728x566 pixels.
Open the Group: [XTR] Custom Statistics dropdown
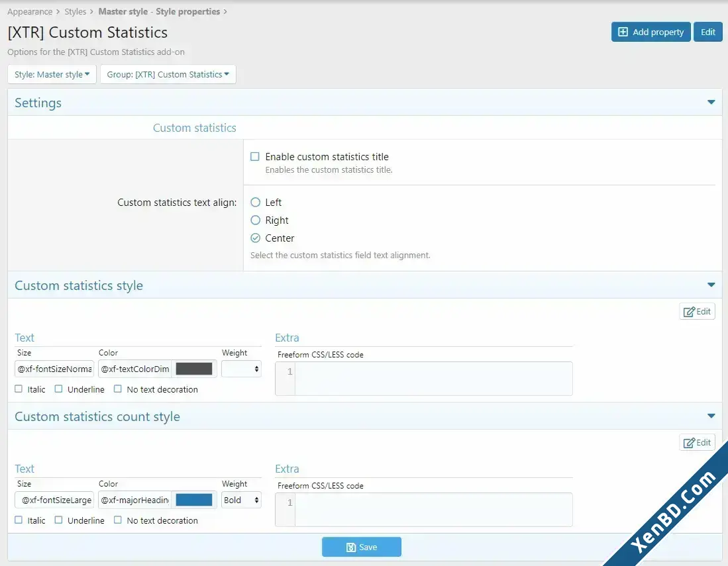click(x=168, y=74)
